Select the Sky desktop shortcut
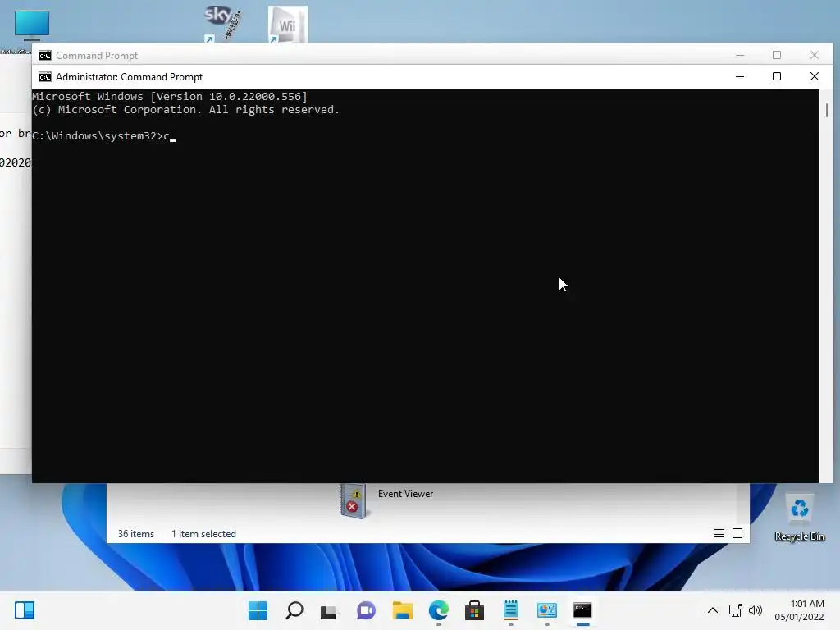The height and width of the screenshot is (630, 840). tap(222, 24)
